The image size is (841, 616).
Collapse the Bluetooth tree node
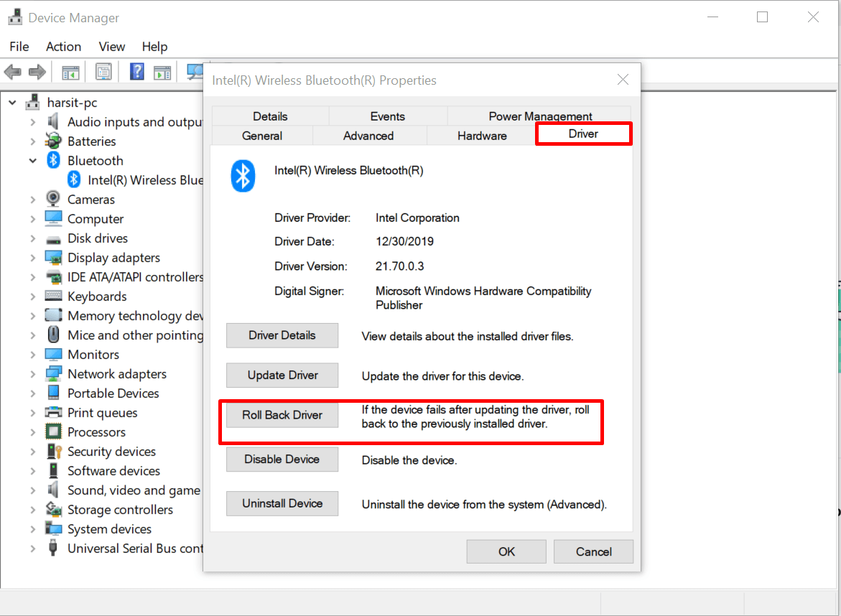[x=33, y=160]
